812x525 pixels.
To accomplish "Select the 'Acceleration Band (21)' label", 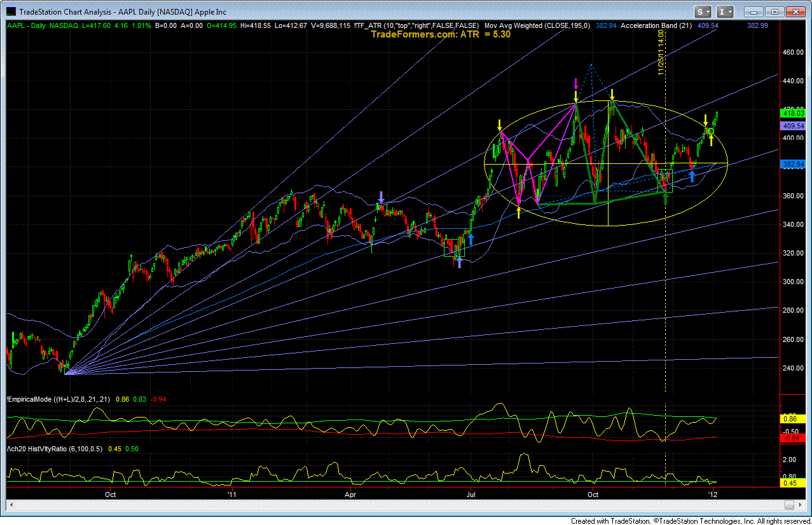I will pyautogui.click(x=657, y=25).
